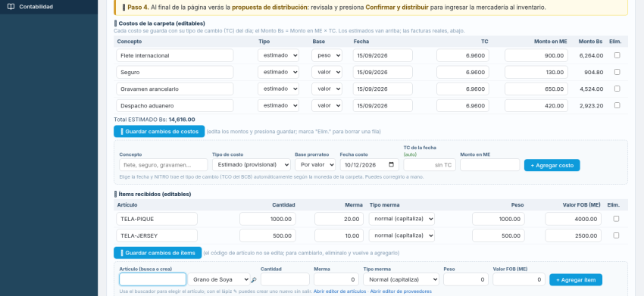
Task: Open Base dropdown showing peso
Action: (x=327, y=55)
